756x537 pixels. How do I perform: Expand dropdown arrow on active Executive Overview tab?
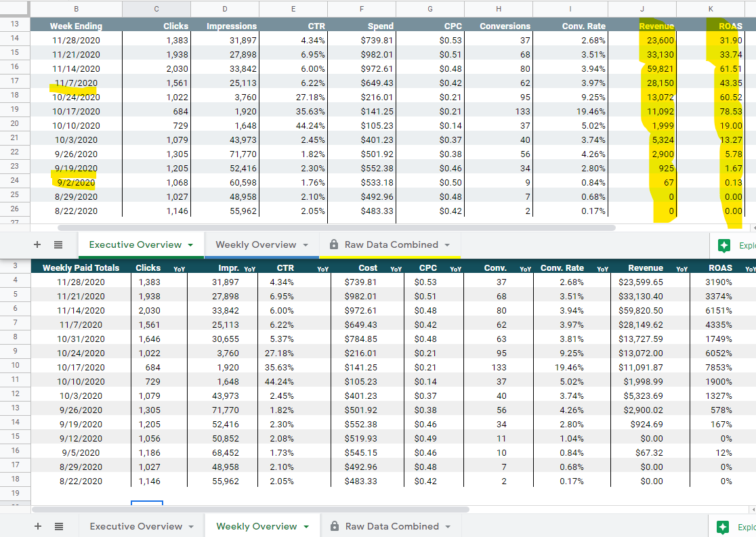point(191,245)
